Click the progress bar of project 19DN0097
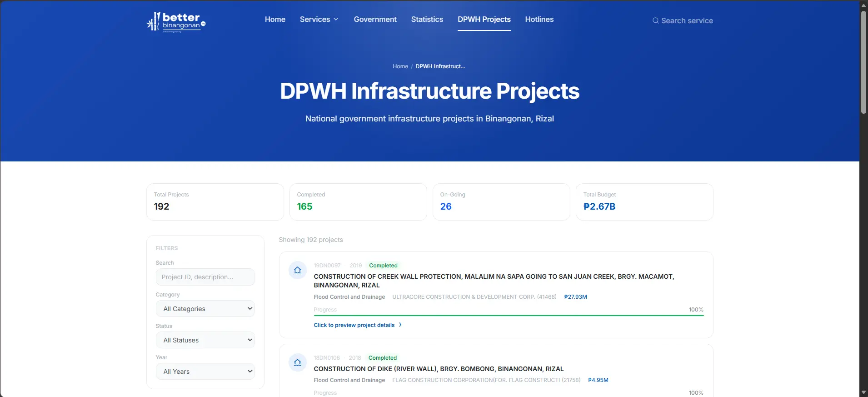The image size is (868, 397). [x=509, y=315]
